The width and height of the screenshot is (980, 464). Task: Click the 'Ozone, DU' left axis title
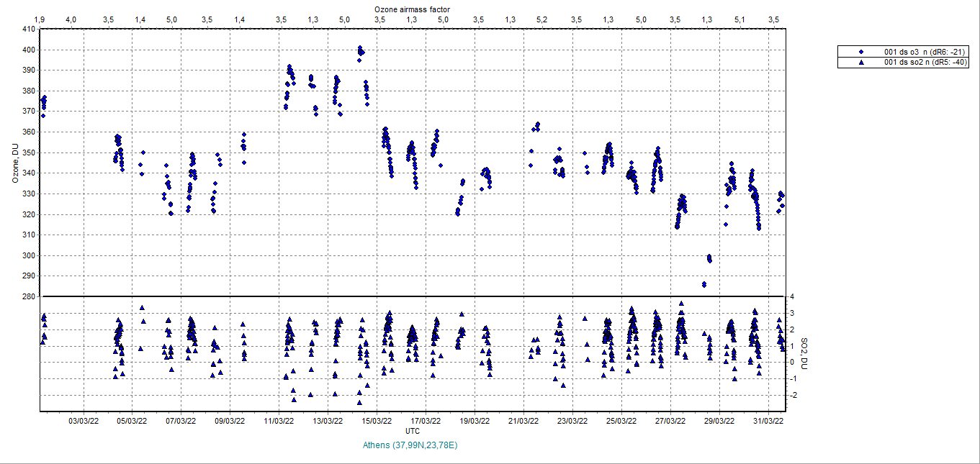pyautogui.click(x=15, y=163)
